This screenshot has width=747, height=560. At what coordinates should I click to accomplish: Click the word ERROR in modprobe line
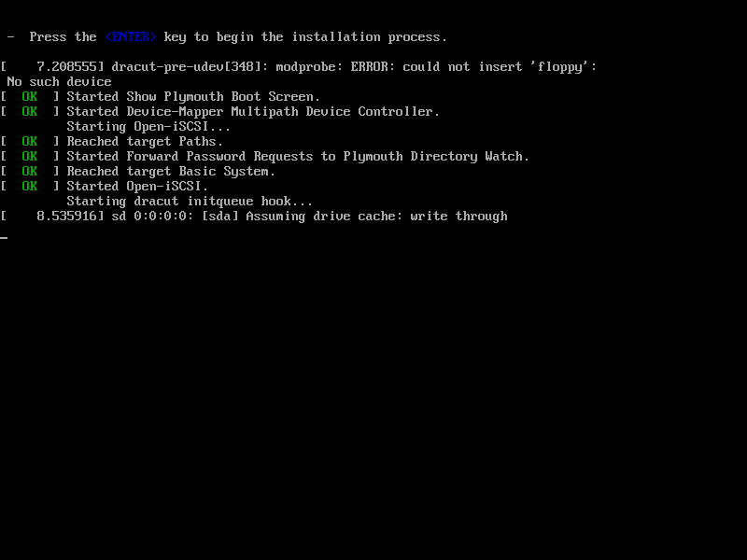pos(370,66)
